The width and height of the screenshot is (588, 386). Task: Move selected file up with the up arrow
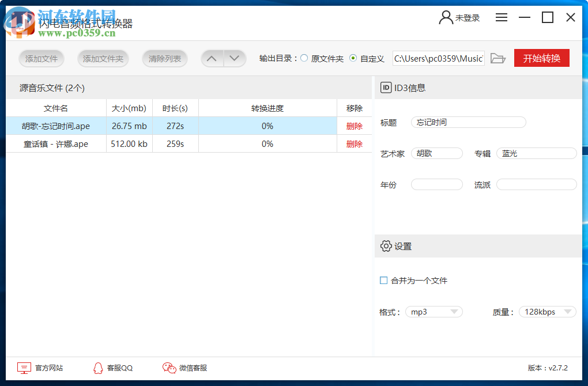click(x=212, y=58)
